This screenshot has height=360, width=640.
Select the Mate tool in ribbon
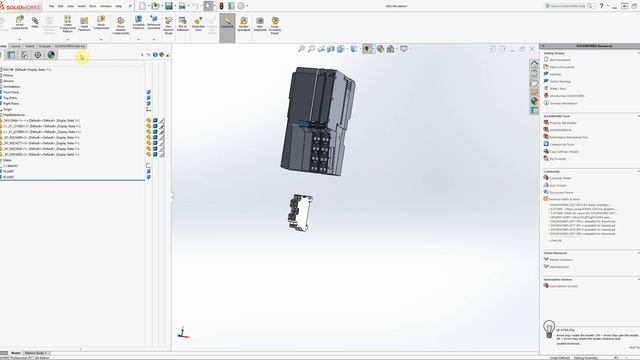tap(35, 22)
